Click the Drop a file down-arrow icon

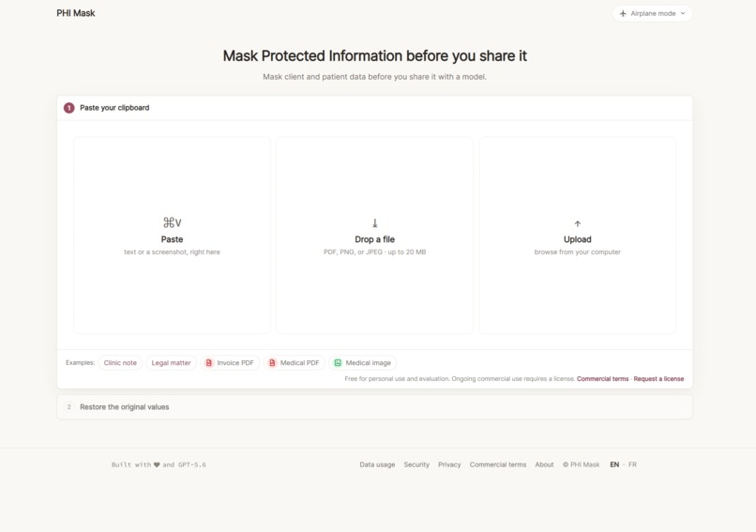click(x=374, y=222)
